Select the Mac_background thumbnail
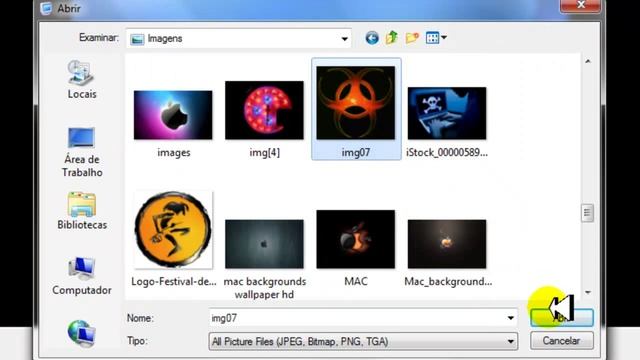Viewport: 640px width, 360px height. pyautogui.click(x=447, y=244)
